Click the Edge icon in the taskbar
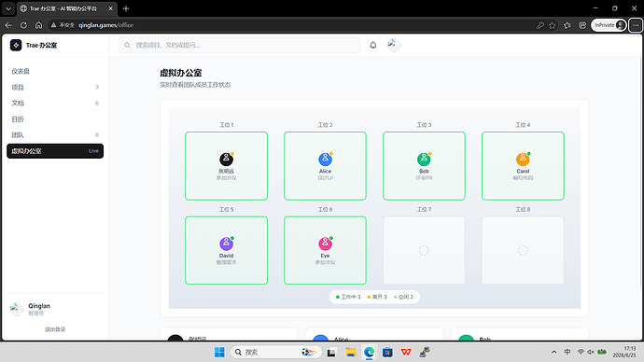This screenshot has height=362, width=644. pos(369,352)
